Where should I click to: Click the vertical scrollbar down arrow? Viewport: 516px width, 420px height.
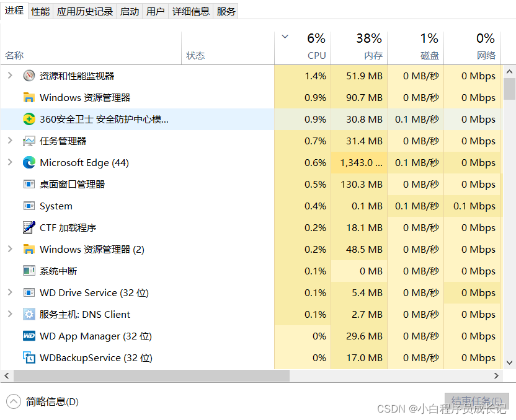coord(509,363)
